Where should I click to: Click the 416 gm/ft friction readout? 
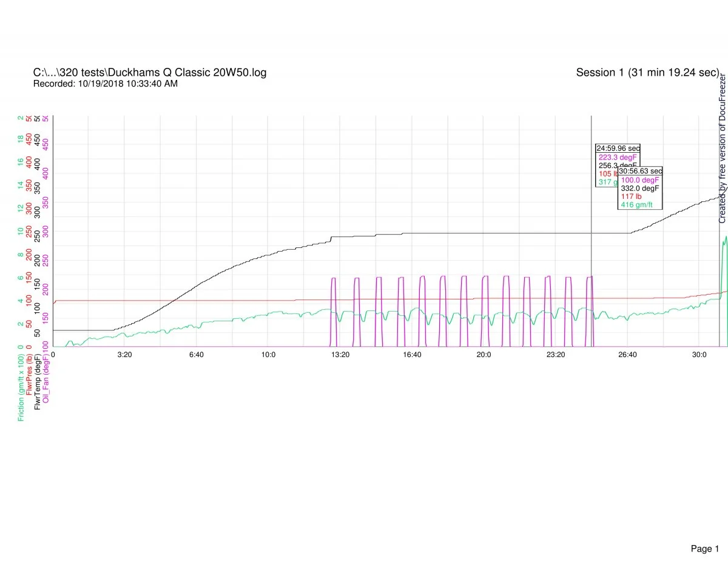[636, 205]
